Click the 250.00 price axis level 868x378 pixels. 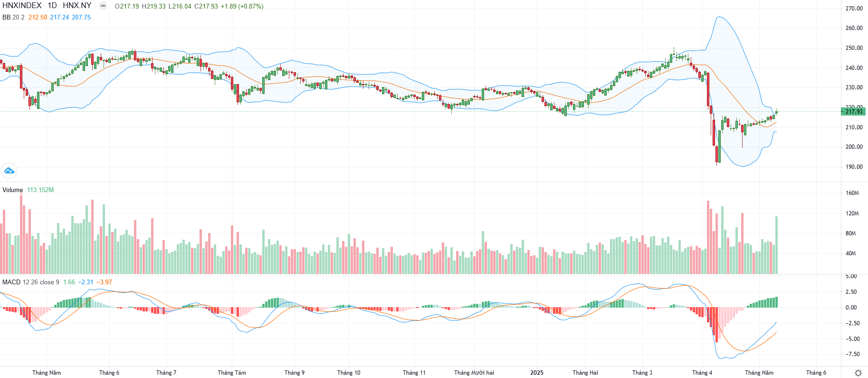point(854,48)
